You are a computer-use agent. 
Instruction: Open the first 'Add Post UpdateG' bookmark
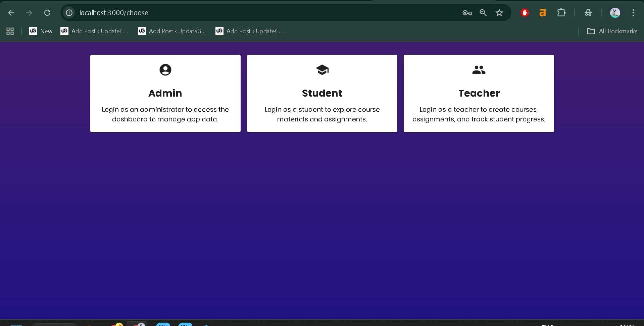click(94, 31)
